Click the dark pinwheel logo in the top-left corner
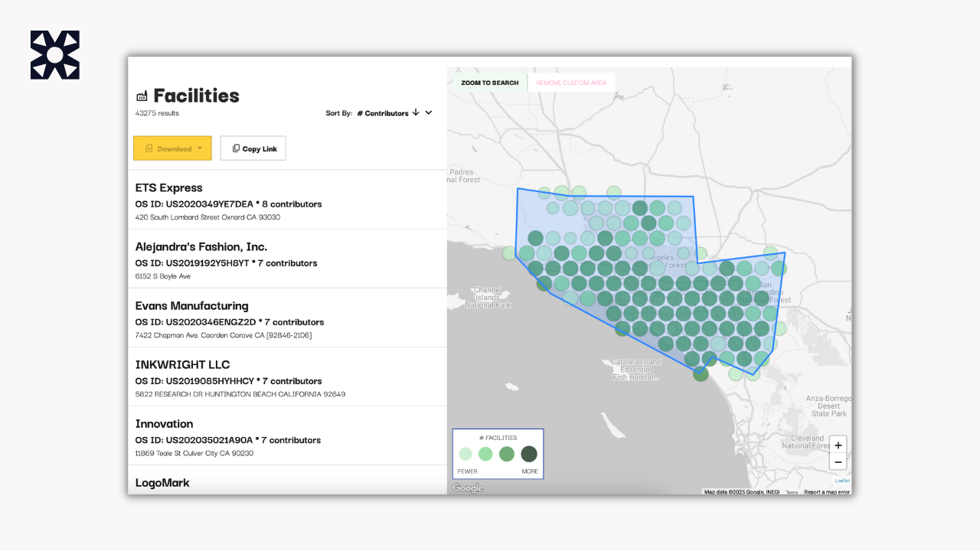Image resolution: width=980 pixels, height=551 pixels. [x=54, y=54]
